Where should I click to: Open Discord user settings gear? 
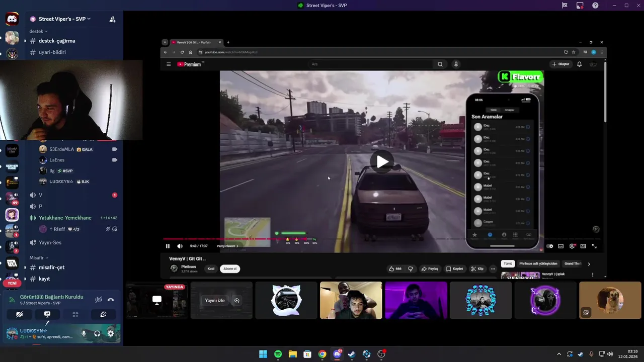tap(111, 333)
